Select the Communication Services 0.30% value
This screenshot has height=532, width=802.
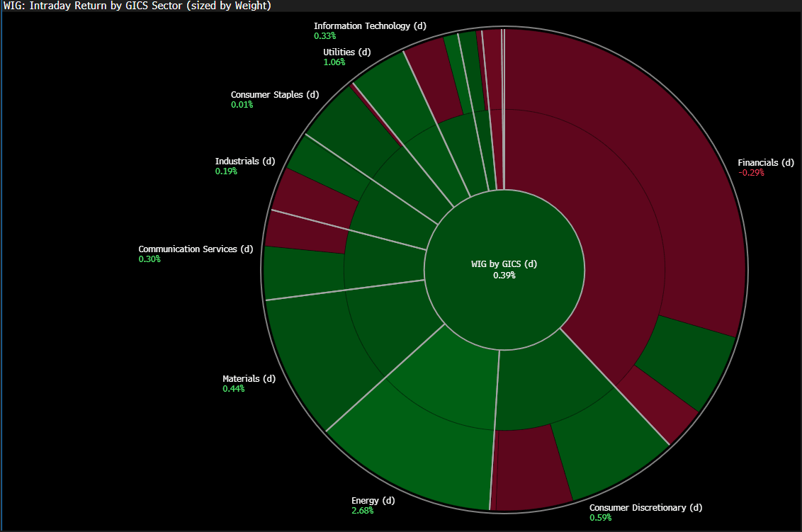(149, 259)
